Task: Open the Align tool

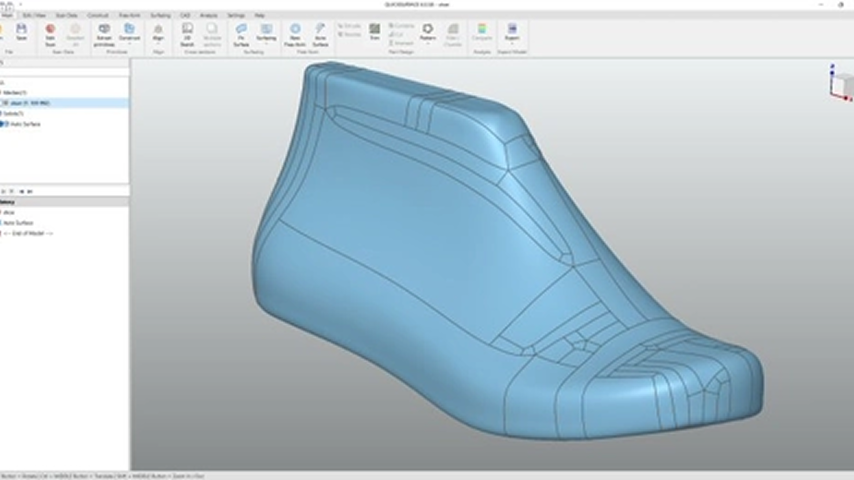Action: point(158,33)
